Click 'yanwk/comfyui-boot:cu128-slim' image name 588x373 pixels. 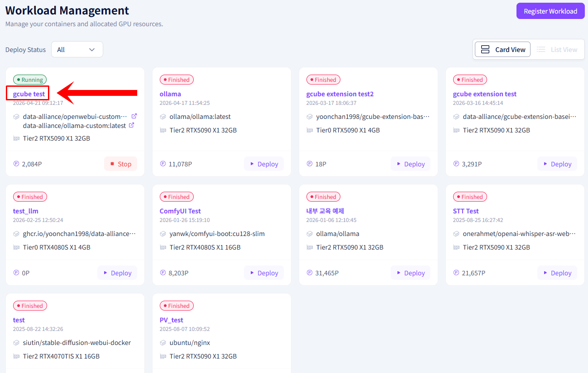(x=217, y=234)
